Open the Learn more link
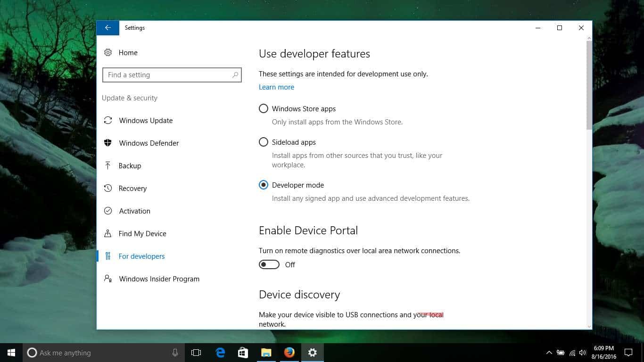 276,87
